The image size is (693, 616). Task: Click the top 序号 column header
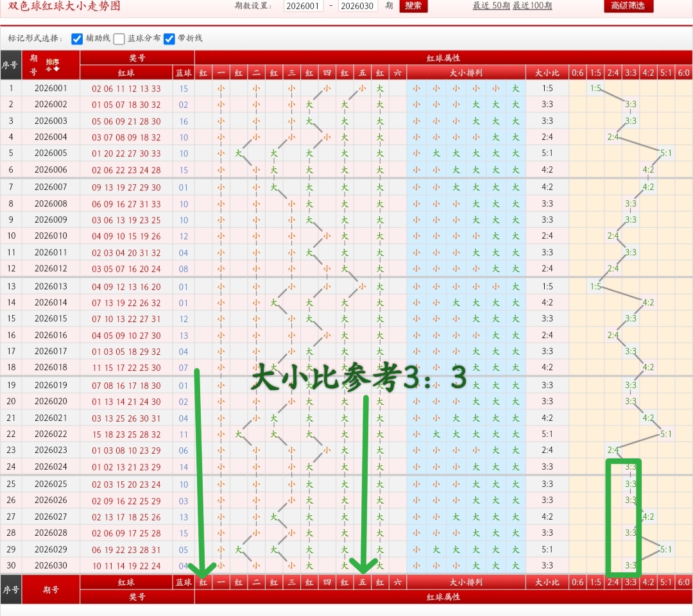click(11, 65)
